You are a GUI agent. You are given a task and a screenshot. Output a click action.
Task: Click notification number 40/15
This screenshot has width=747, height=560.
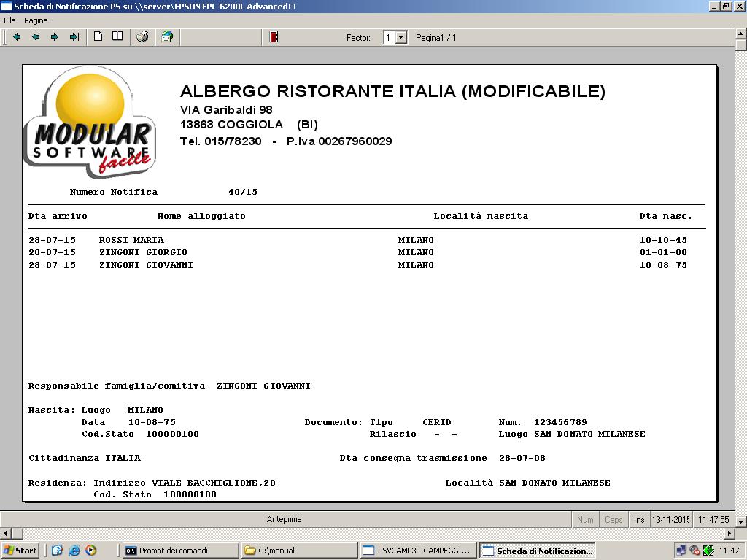[x=242, y=192]
